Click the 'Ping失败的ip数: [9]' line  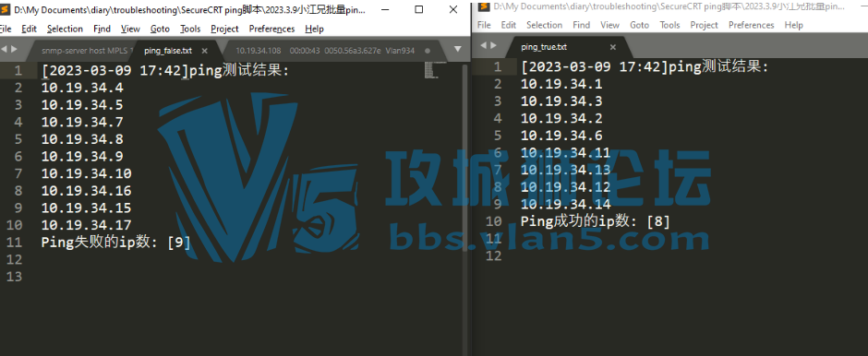[116, 243]
